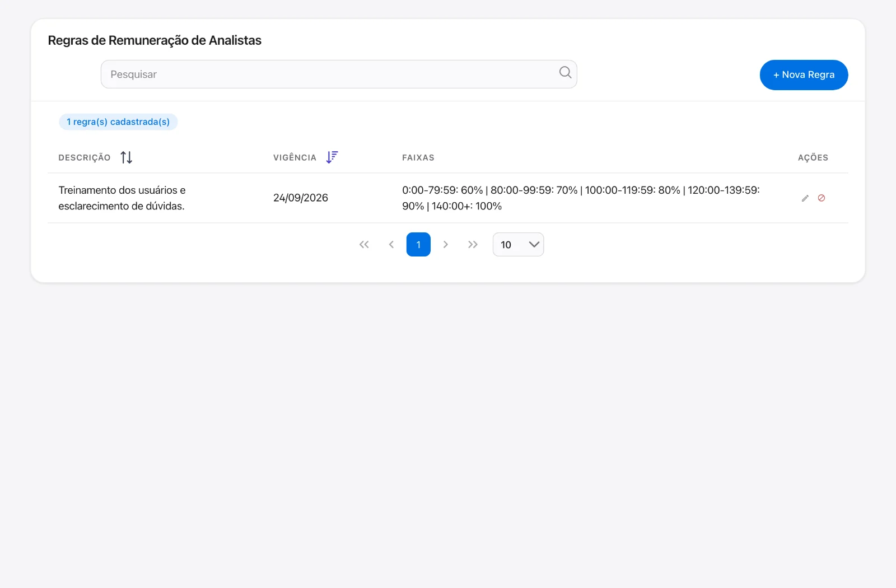Select the 'Treinamento dos usuários' description cell
This screenshot has height=588, width=896.
(x=122, y=198)
